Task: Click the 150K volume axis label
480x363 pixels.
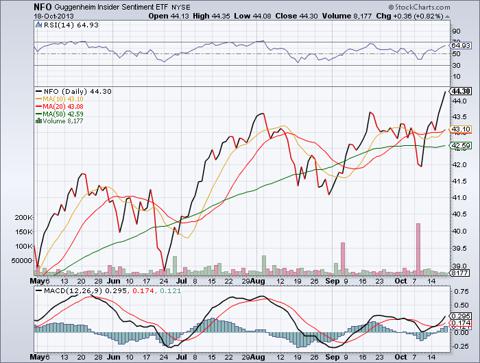Action: pos(24,232)
